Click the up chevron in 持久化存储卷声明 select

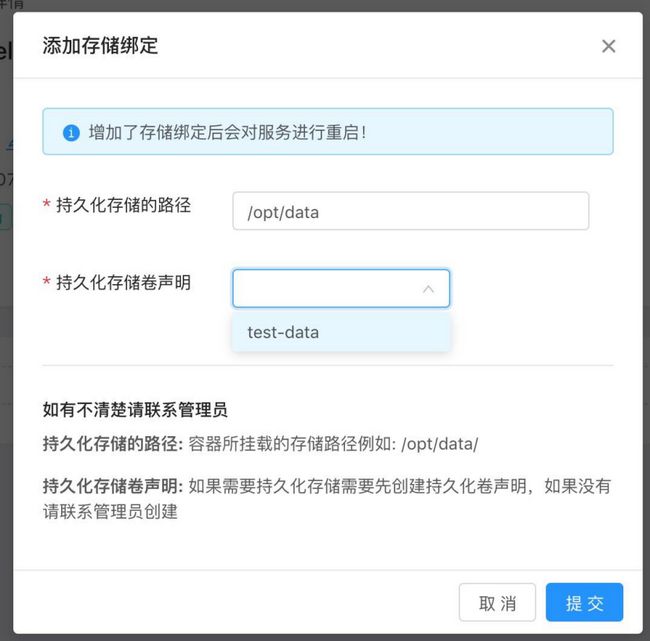(x=428, y=289)
